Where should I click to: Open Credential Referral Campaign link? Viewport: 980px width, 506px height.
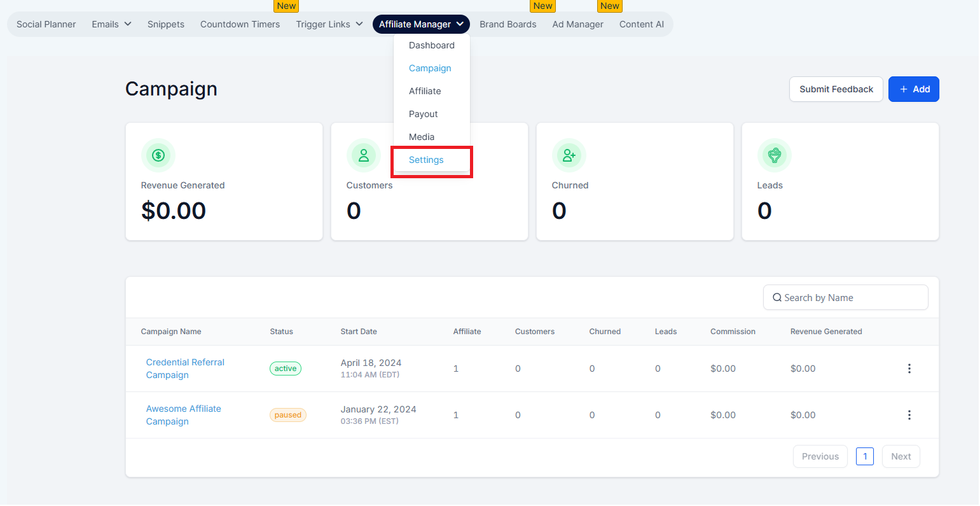[x=185, y=369]
